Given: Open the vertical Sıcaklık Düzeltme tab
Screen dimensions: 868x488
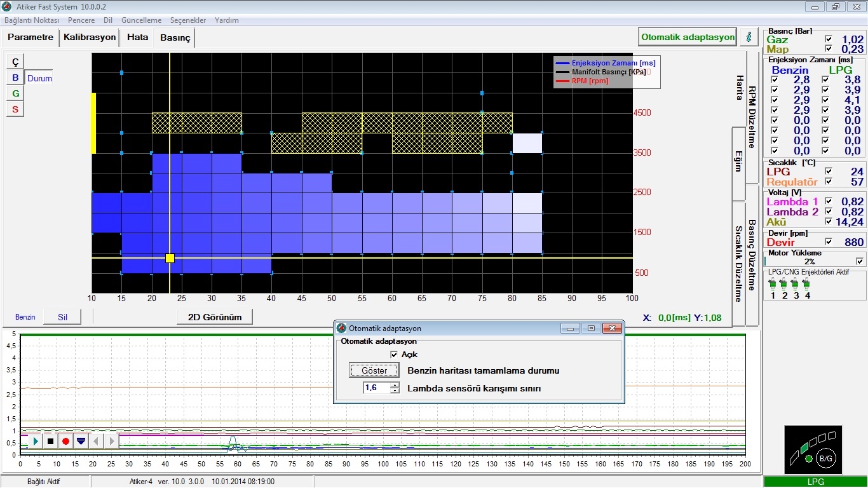Looking at the screenshot, I should 739,264.
